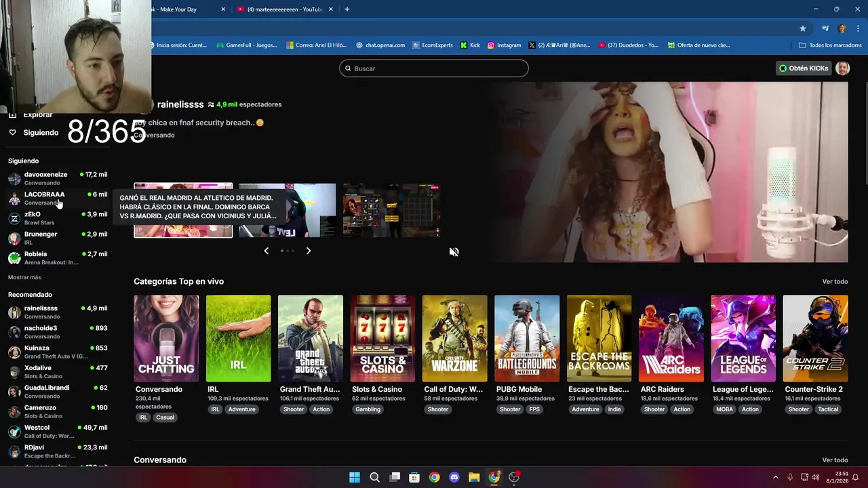Image resolution: width=868 pixels, height=488 pixels.
Task: Open RDjavi channel avatar
Action: coord(14,451)
